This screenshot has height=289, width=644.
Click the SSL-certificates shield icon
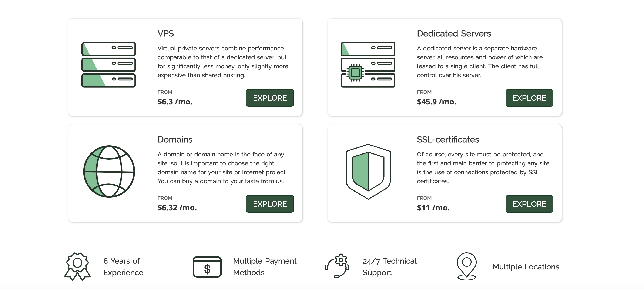point(368,172)
